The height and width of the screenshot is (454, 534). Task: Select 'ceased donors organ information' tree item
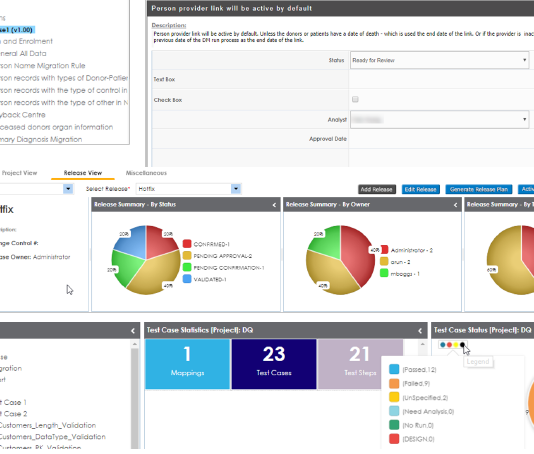click(x=57, y=127)
